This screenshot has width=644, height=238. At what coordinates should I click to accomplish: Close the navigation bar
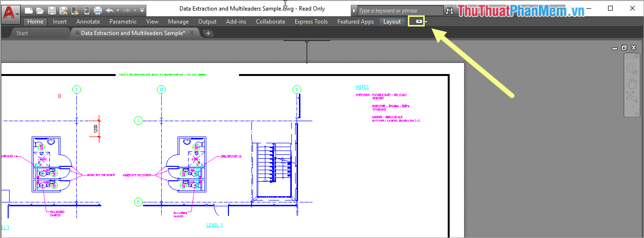coord(637,56)
